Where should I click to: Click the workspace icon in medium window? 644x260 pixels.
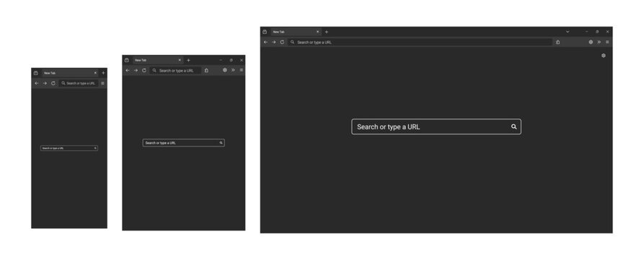coord(126,60)
